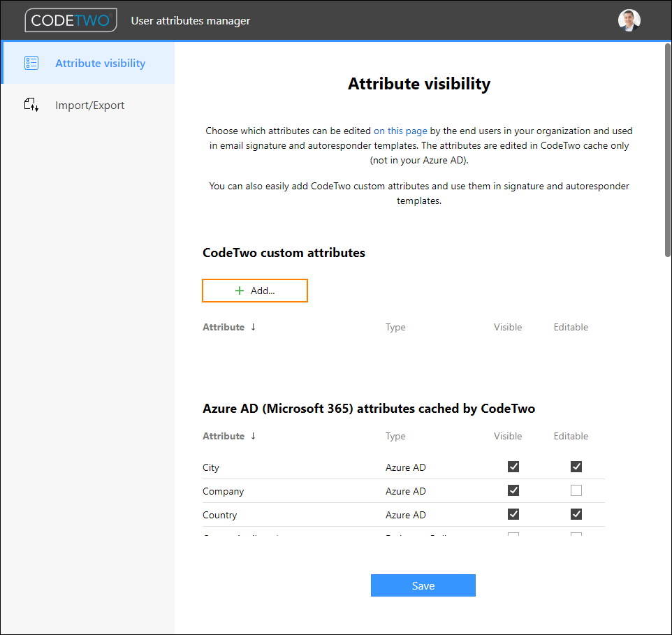Sort custom attributes via arrow next to Attribute
672x635 pixels.
click(254, 327)
